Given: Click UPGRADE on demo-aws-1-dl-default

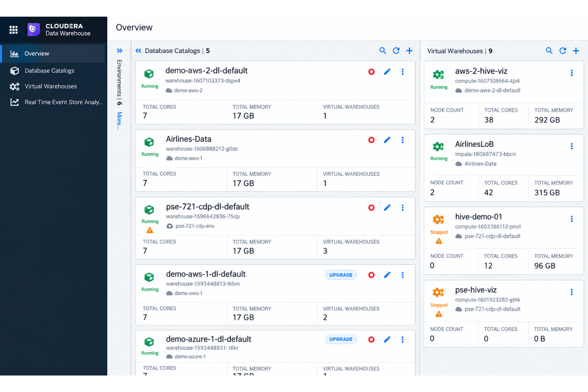Looking at the screenshot, I should [x=341, y=275].
